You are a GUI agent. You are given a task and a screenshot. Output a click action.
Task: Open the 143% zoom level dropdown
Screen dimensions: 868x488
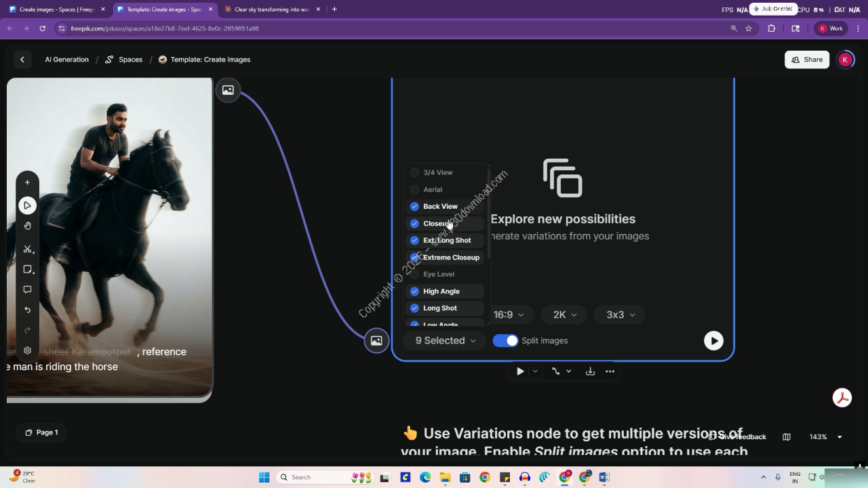point(825,437)
